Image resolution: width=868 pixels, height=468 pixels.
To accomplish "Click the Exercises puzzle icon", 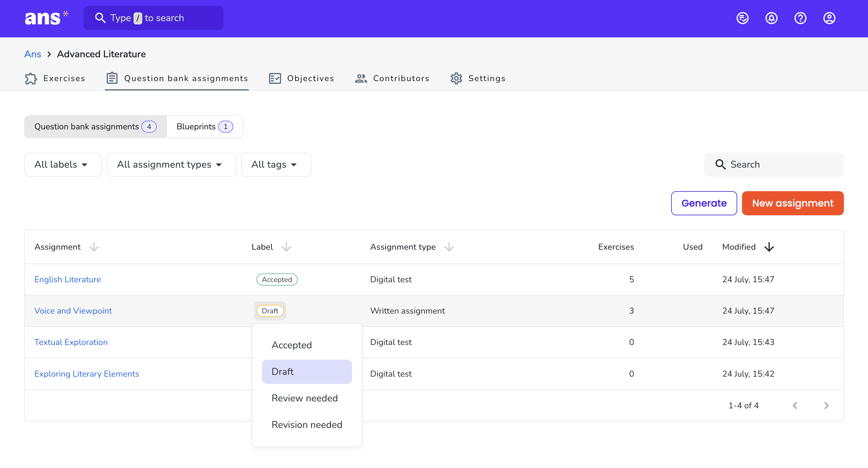I will [31, 78].
